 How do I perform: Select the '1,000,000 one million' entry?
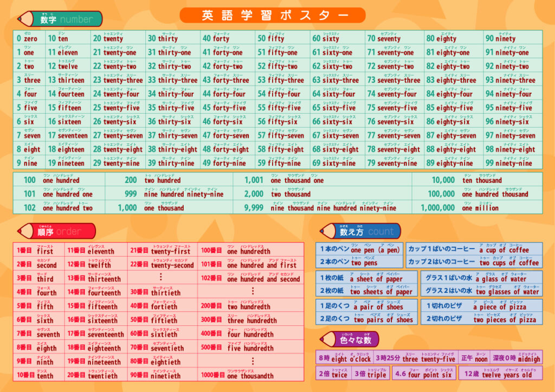click(x=477, y=207)
